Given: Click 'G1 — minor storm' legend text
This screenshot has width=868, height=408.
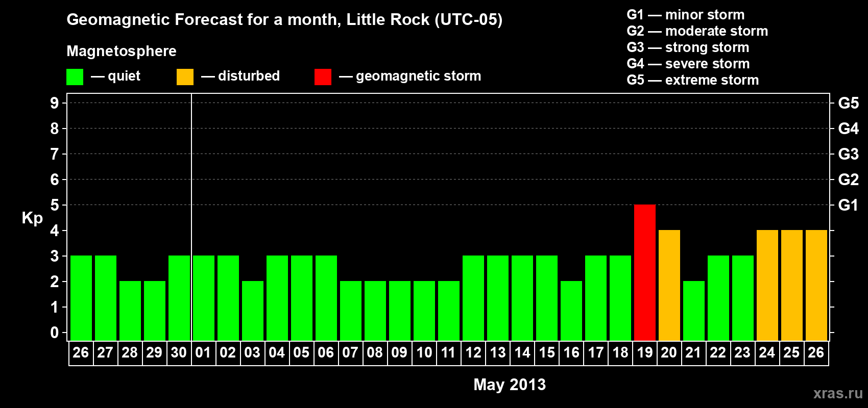Looking at the screenshot, I should click(x=685, y=15).
